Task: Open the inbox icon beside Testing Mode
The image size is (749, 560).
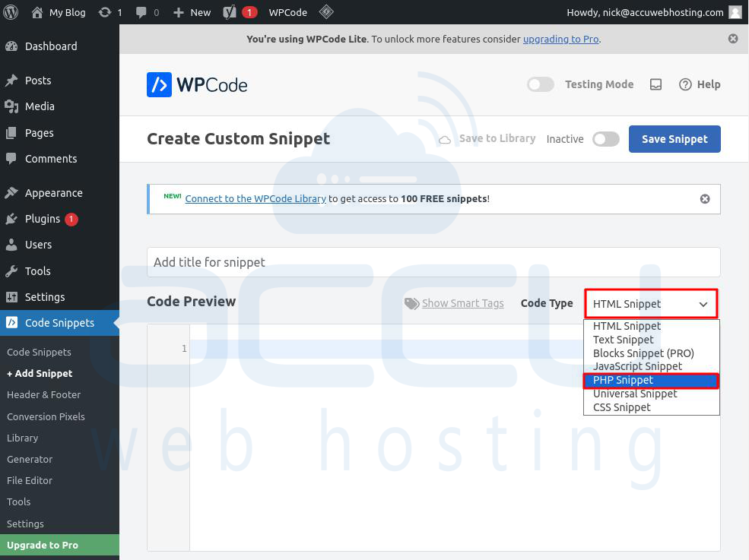Action: [x=655, y=84]
